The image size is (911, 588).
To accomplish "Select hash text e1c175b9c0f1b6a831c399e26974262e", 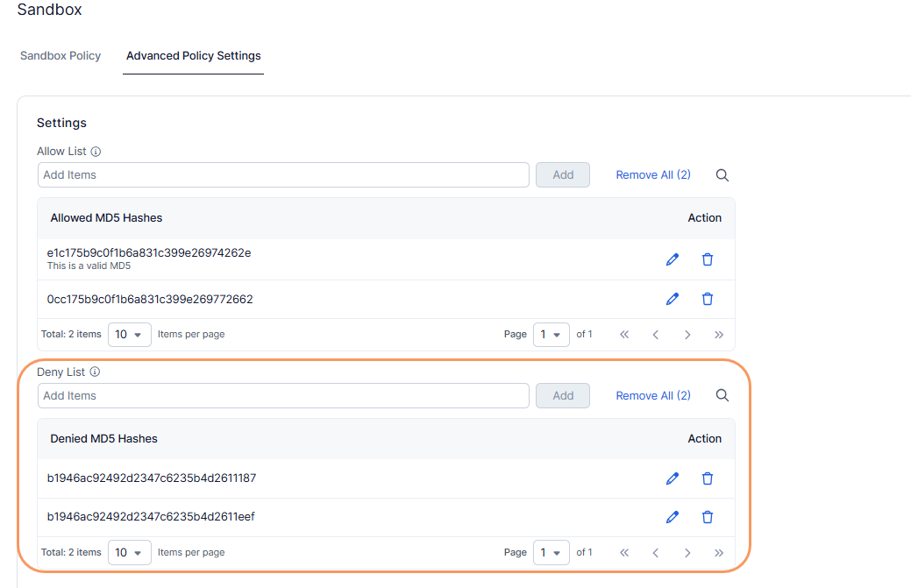I will [149, 252].
